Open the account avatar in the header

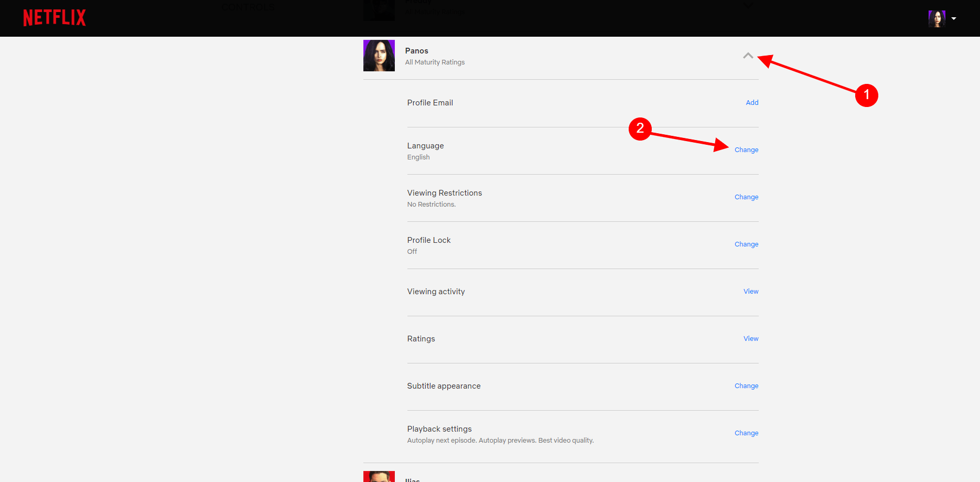pyautogui.click(x=936, y=18)
